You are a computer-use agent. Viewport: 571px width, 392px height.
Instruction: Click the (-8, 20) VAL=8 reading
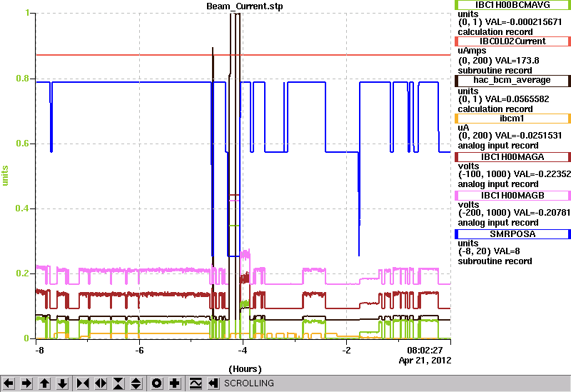click(x=489, y=251)
